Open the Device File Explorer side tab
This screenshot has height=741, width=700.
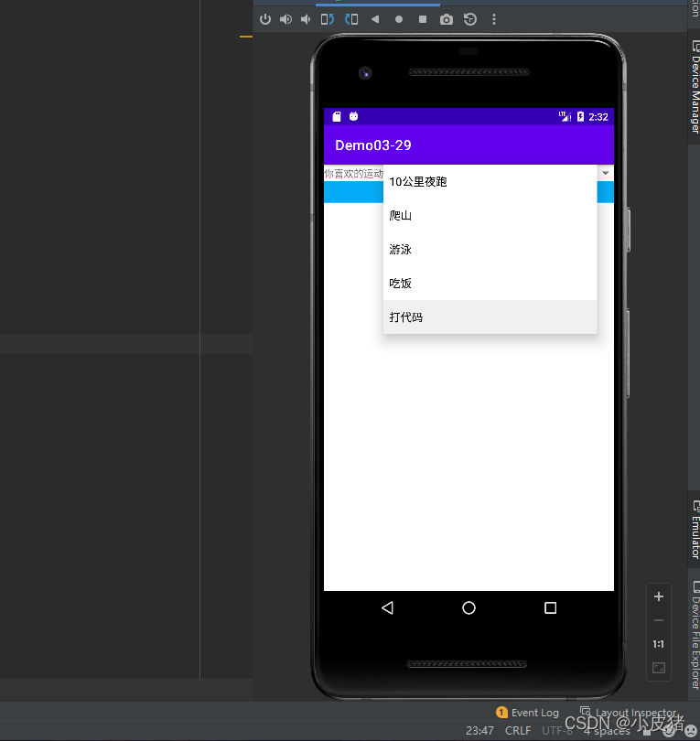point(695,636)
